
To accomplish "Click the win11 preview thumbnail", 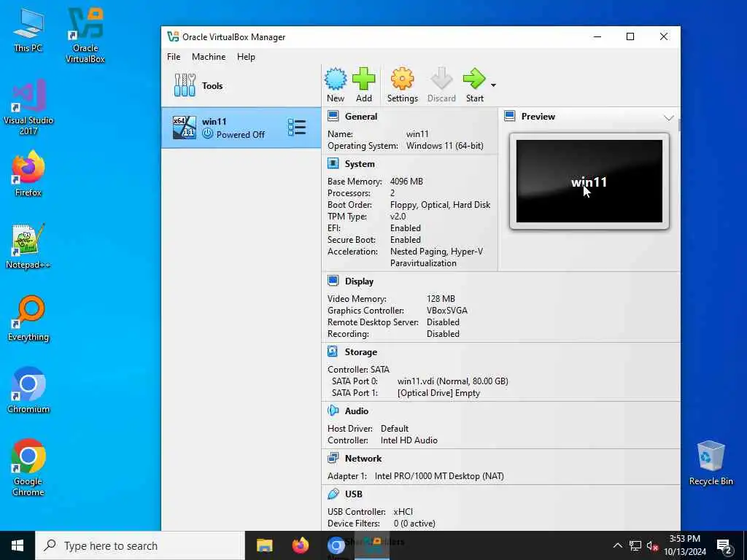I will coord(589,181).
